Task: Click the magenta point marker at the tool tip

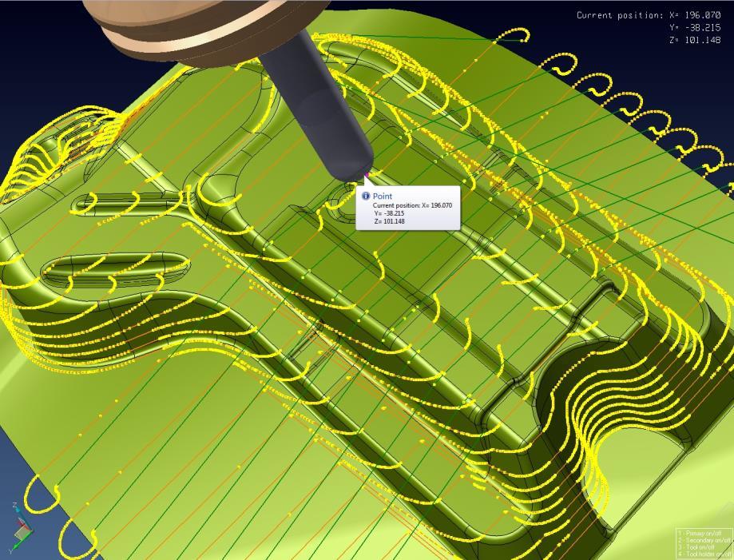Action: coord(367,175)
